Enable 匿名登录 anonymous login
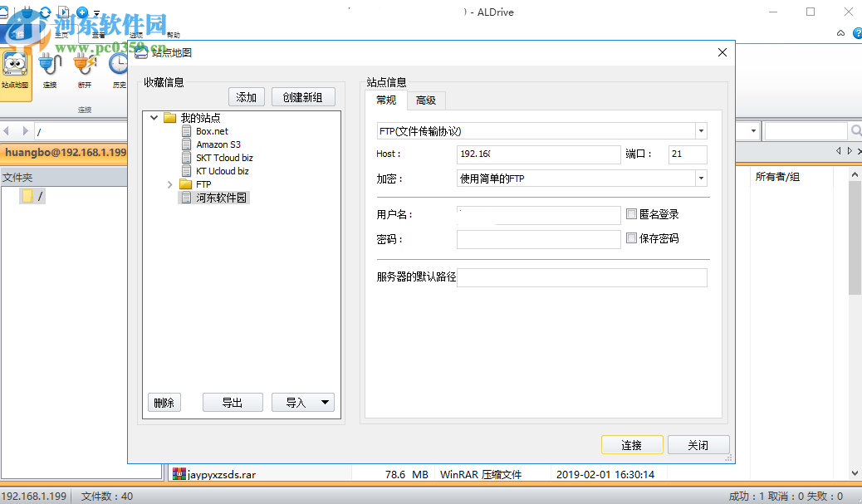 631,214
